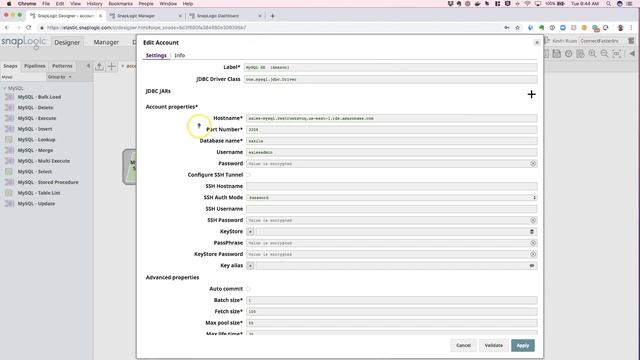
Task: Click the Apply button
Action: (x=522, y=345)
